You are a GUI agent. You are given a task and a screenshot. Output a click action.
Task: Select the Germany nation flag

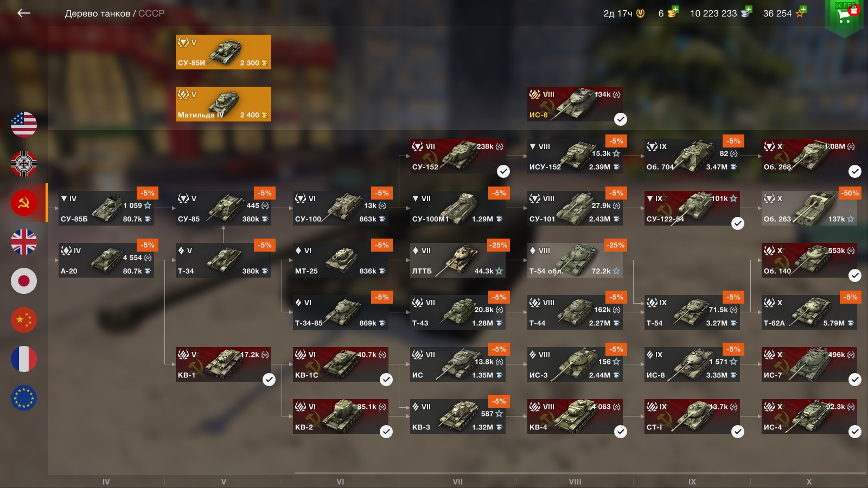point(24,164)
